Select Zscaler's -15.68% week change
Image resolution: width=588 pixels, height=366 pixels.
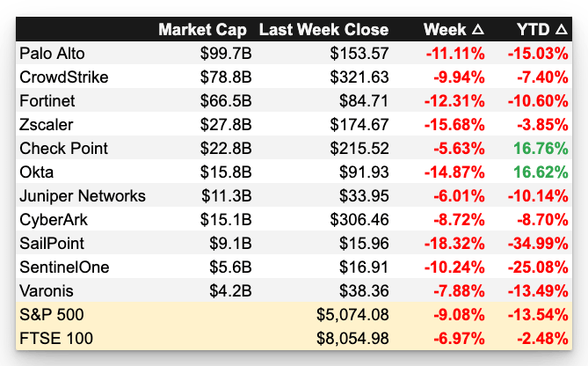[x=454, y=125]
